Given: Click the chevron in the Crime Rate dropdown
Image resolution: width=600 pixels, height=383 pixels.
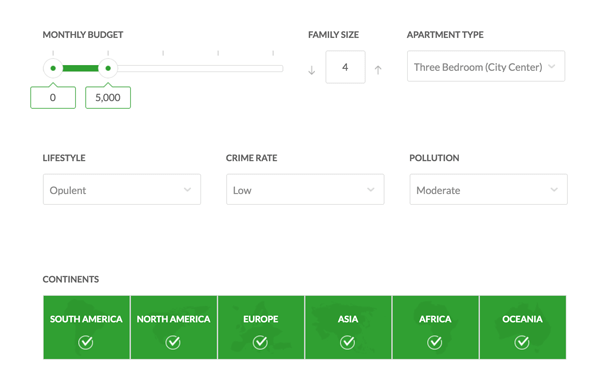Looking at the screenshot, I should [x=371, y=189].
